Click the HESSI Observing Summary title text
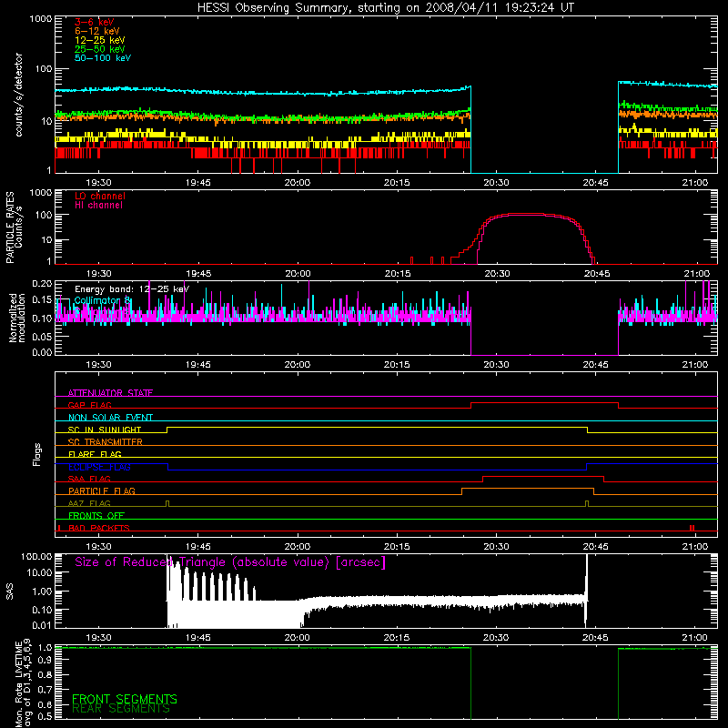The height and width of the screenshot is (728, 728). 385,8
